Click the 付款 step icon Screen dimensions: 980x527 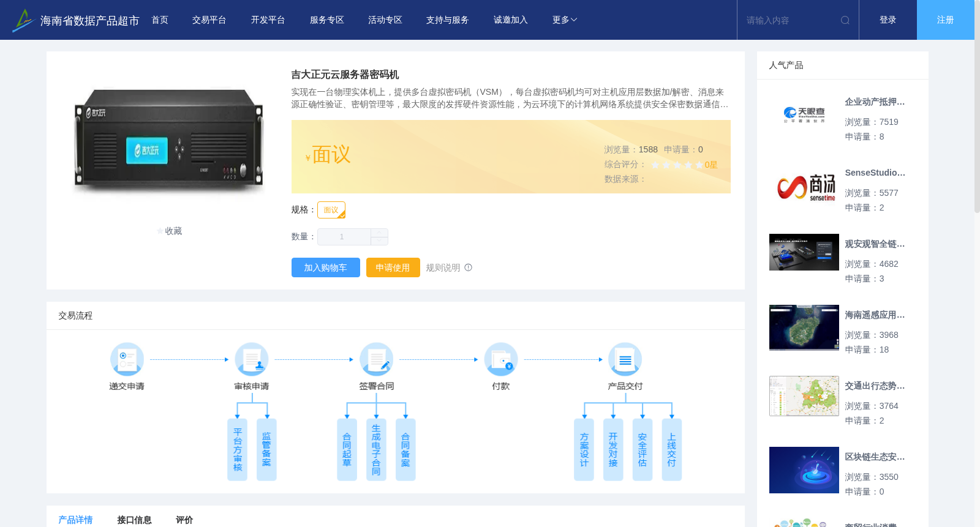[501, 359]
